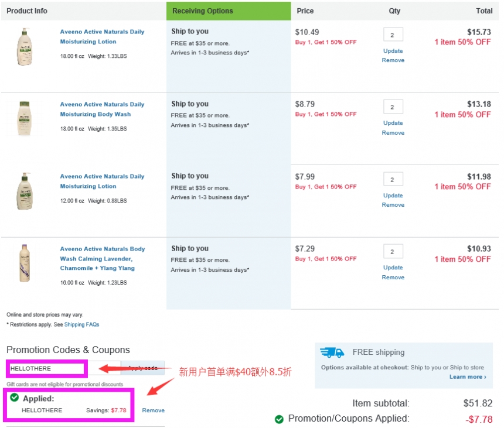The height and width of the screenshot is (428, 504).
Task: Click the Total column header
Action: 484,11
